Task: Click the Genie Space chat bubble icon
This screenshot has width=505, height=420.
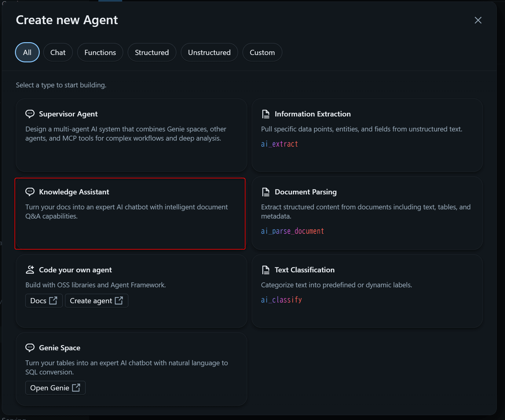Action: tap(30, 348)
